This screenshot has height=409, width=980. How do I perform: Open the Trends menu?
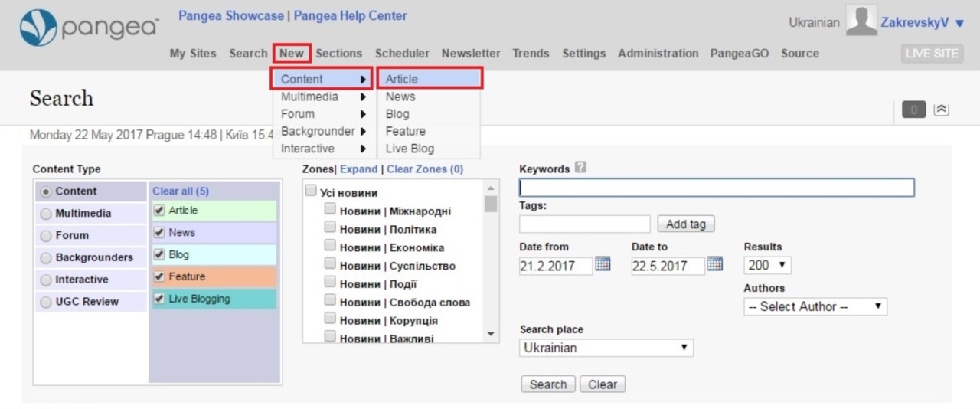point(531,54)
